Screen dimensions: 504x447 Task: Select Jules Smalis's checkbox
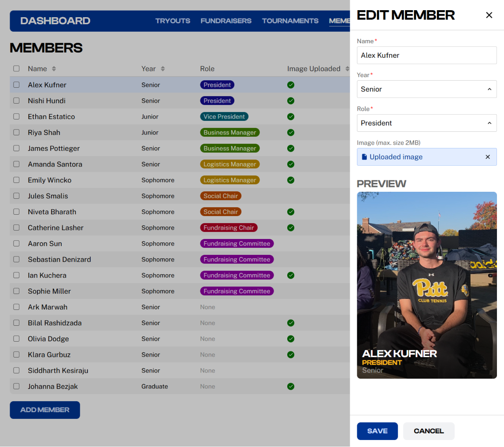pos(16,196)
